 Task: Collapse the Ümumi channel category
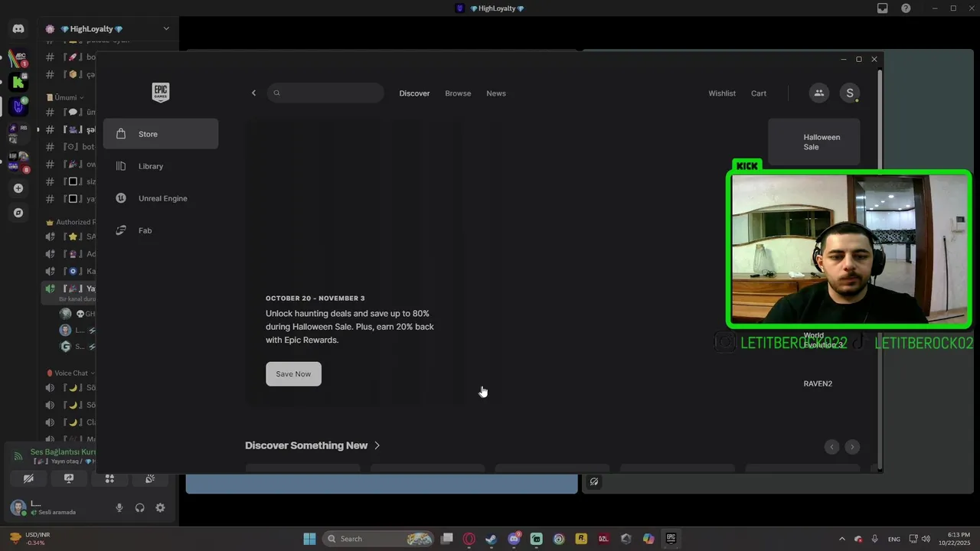click(65, 97)
